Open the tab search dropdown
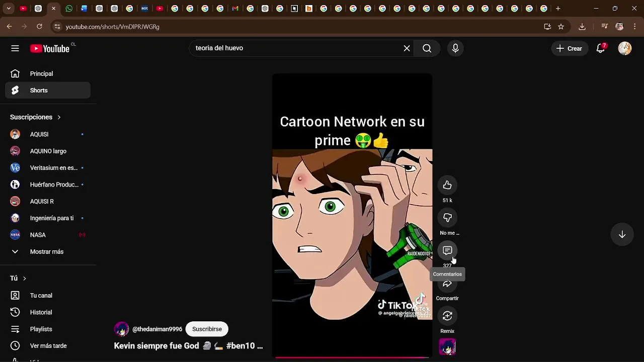Image resolution: width=644 pixels, height=362 pixels. [x=9, y=9]
